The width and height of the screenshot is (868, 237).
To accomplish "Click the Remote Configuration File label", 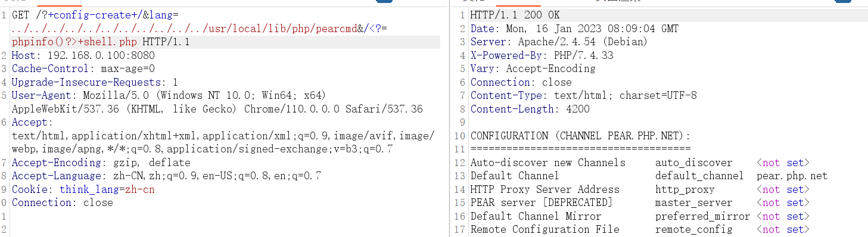I will pyautogui.click(x=545, y=229).
